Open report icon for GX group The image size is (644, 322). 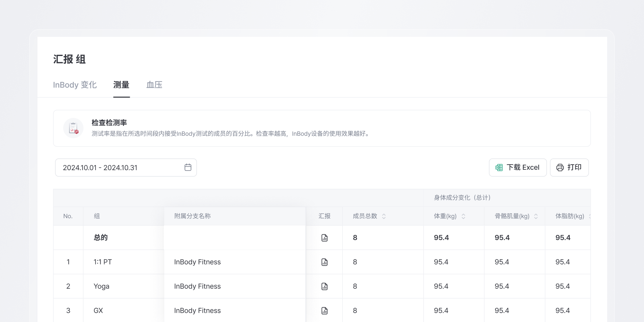[x=325, y=311]
